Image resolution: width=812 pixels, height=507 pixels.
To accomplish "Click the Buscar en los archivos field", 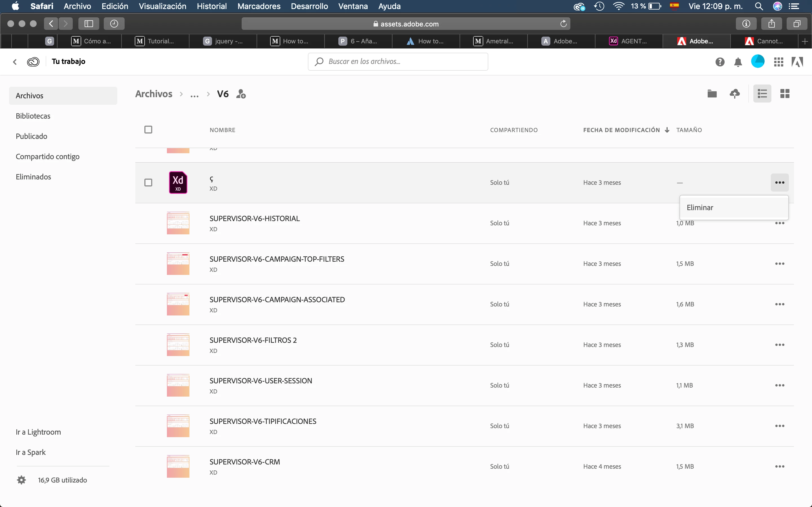I will 398,62.
